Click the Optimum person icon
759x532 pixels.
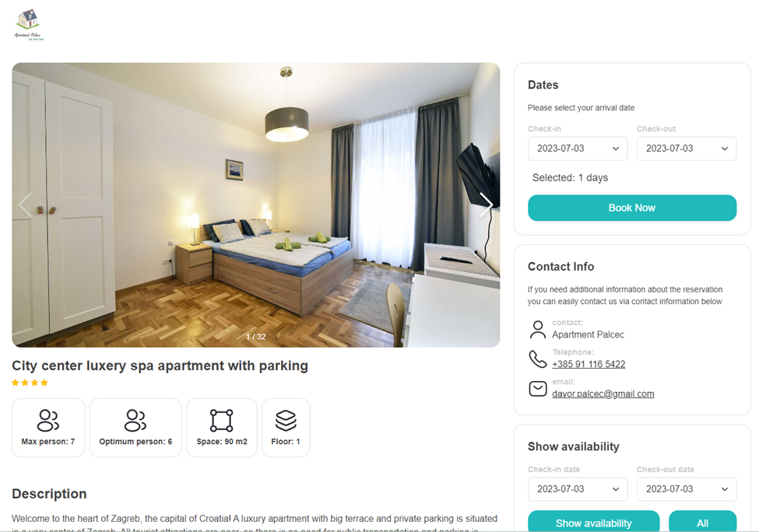point(135,420)
